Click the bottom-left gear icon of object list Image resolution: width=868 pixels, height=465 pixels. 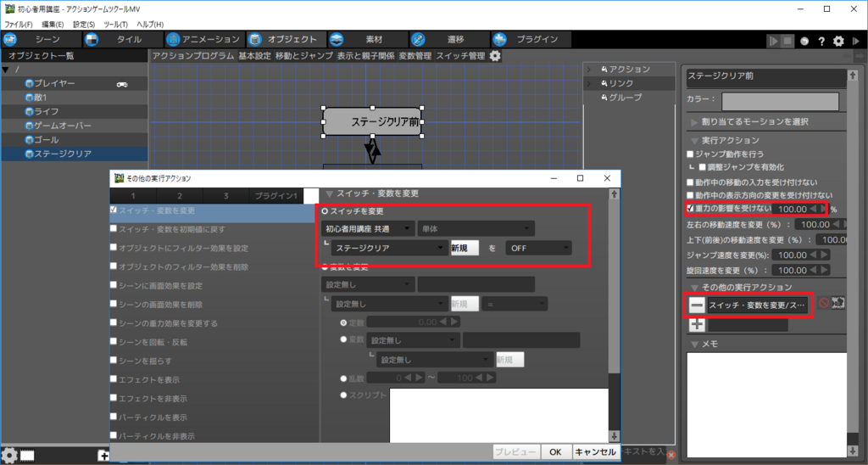[9, 455]
